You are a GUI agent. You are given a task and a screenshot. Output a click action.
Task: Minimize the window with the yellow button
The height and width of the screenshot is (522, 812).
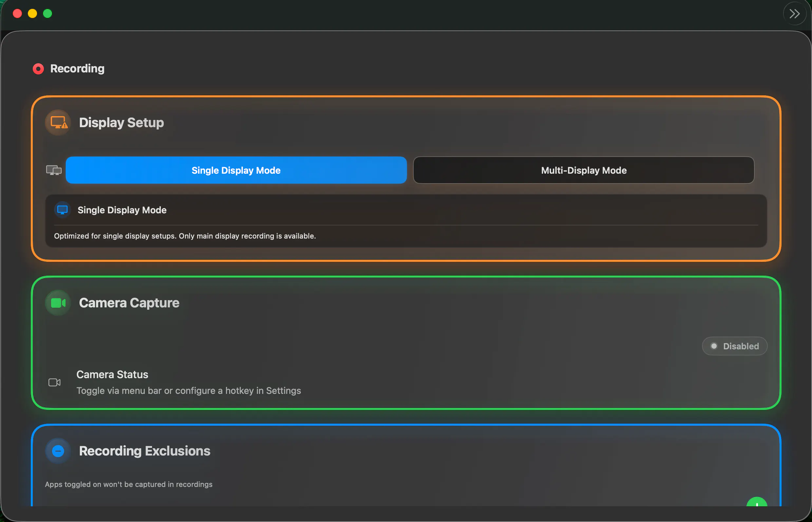(32, 13)
